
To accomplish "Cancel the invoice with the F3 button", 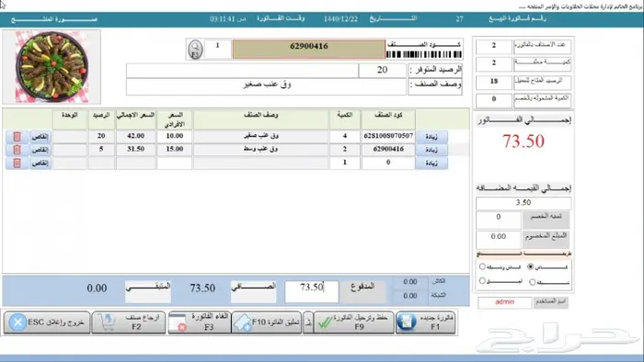I will (200, 322).
